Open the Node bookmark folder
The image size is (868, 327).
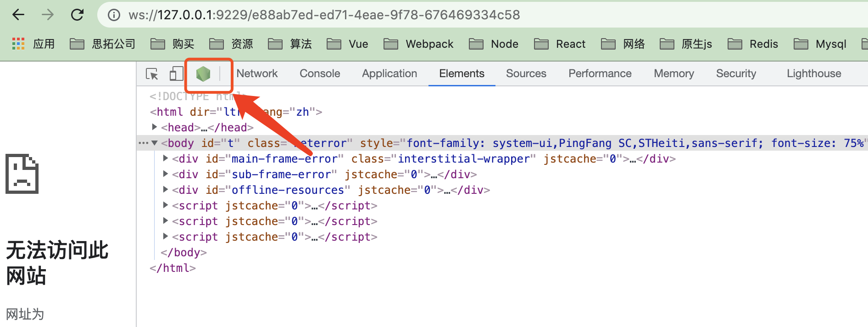[x=494, y=44]
